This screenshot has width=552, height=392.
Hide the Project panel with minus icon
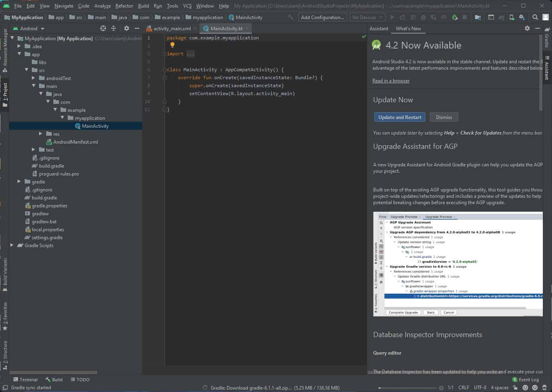coord(137,28)
